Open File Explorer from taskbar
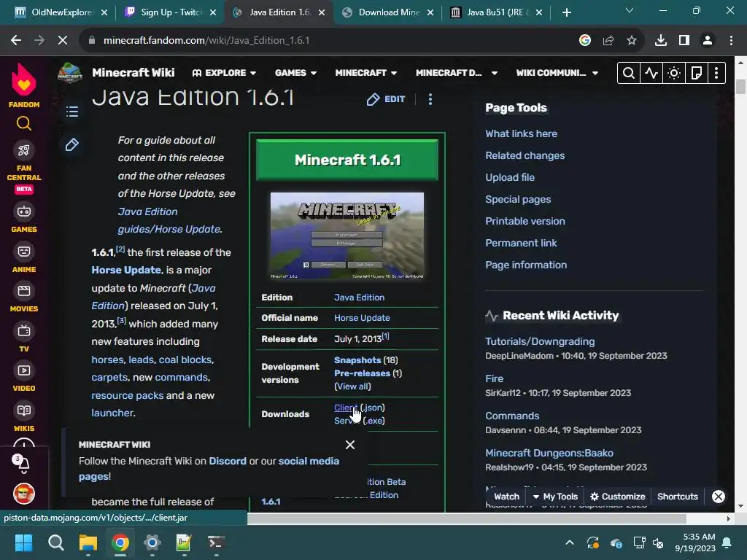The image size is (747, 560). (88, 542)
